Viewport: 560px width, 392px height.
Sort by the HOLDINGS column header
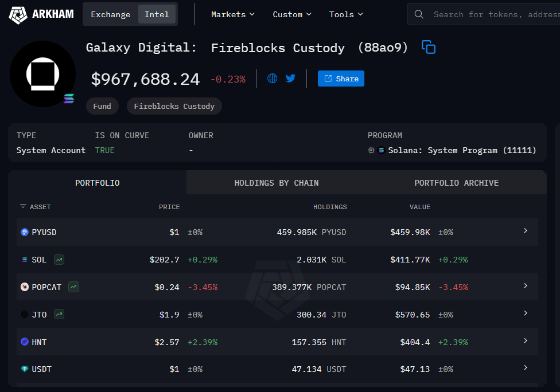click(330, 207)
